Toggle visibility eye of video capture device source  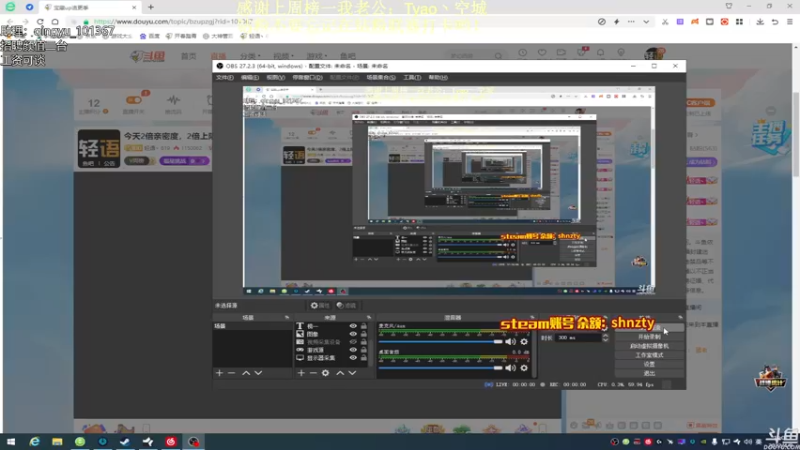(353, 342)
